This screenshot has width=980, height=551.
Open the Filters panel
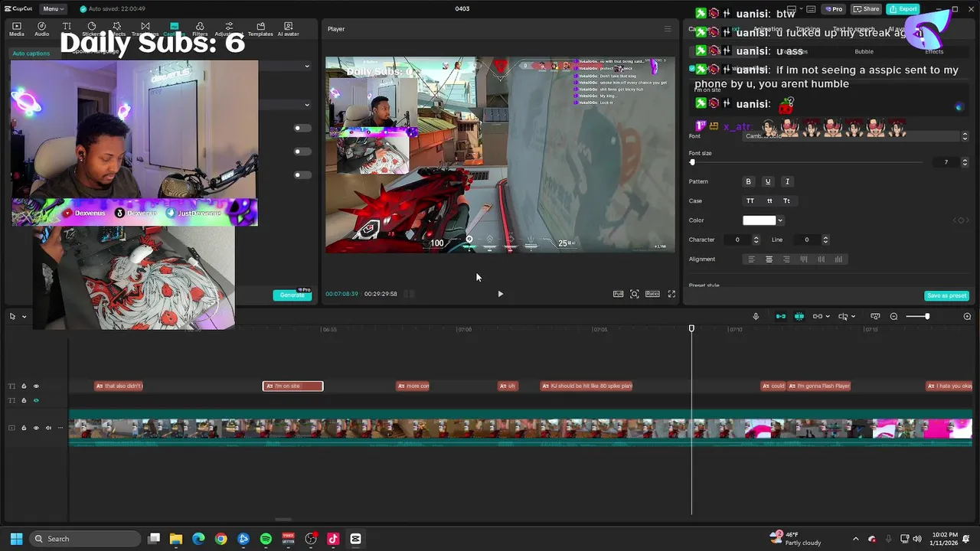200,29
